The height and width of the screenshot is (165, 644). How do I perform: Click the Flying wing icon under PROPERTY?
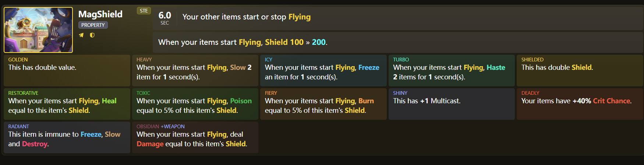(x=81, y=35)
